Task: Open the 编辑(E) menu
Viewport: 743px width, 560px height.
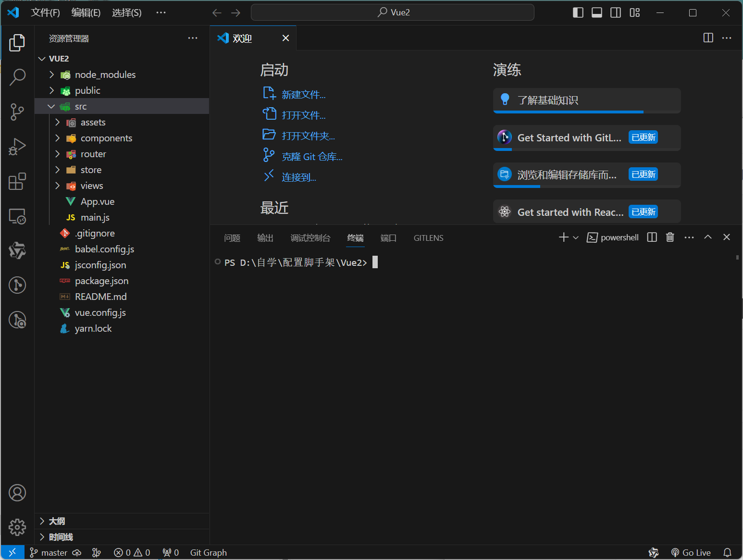Action: click(x=86, y=12)
